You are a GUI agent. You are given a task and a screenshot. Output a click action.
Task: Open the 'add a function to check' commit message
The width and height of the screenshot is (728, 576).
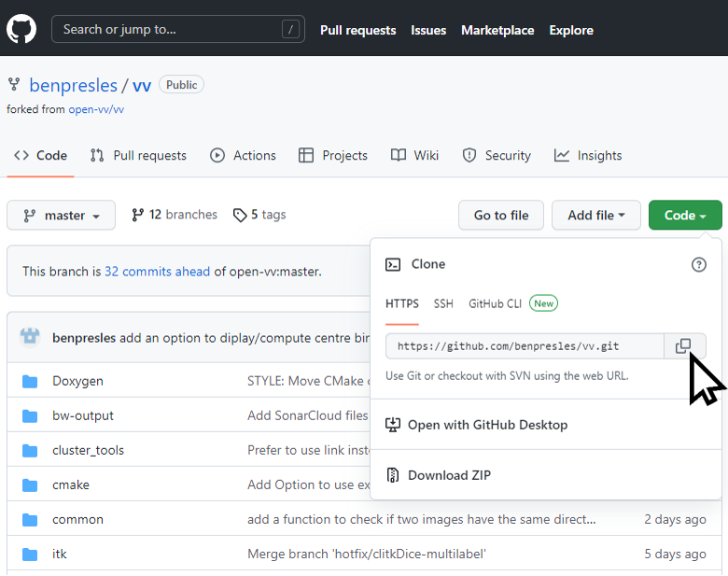coord(422,520)
